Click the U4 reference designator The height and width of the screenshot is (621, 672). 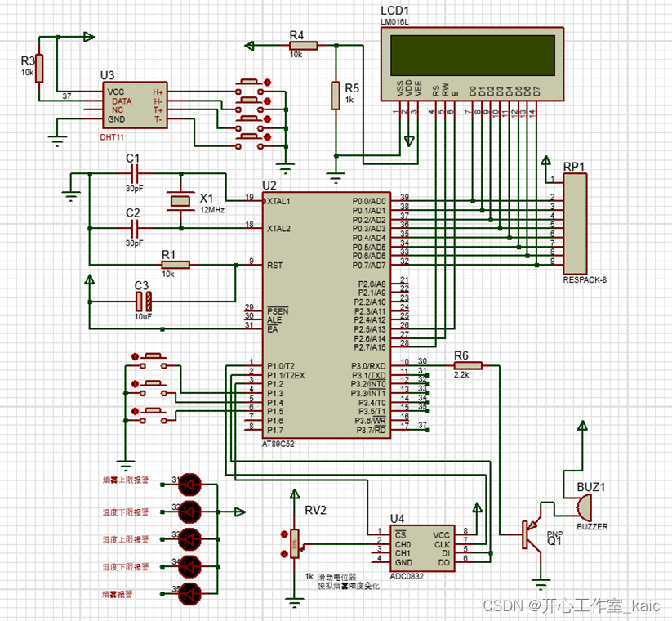tap(397, 519)
